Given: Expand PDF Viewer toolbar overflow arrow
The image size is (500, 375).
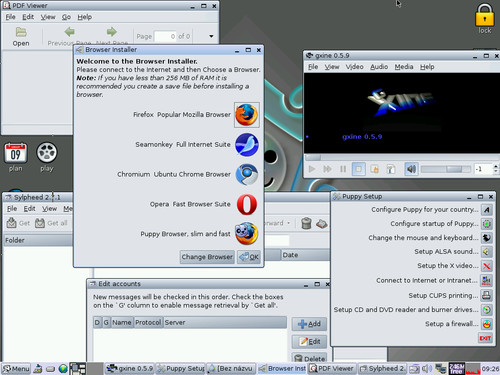Looking at the screenshot, I should pyautogui.click(x=211, y=36).
